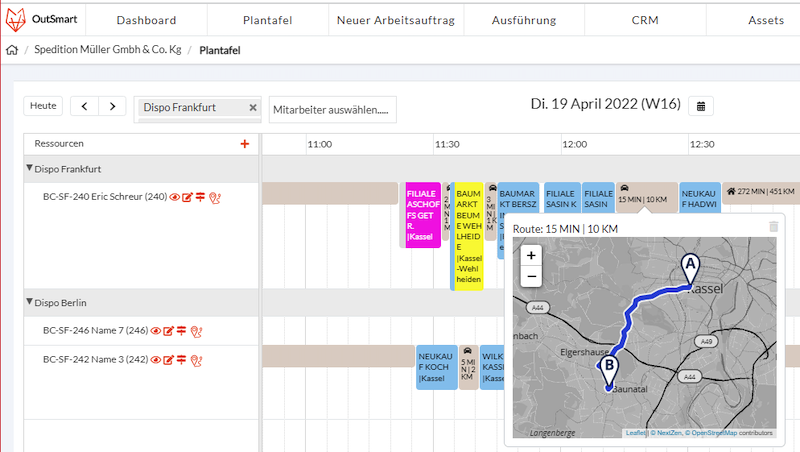Open the Leaflet attribution link
Image resolution: width=800 pixels, height=452 pixels.
(x=635, y=433)
